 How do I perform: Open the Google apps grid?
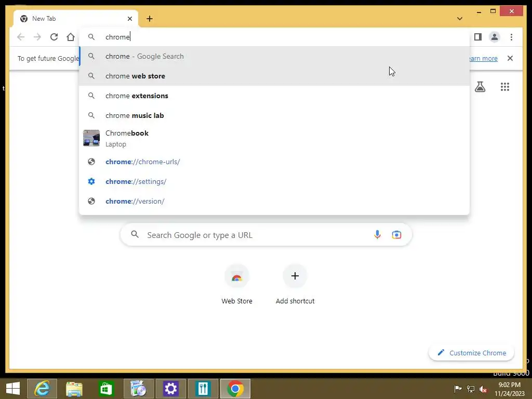[x=505, y=87]
